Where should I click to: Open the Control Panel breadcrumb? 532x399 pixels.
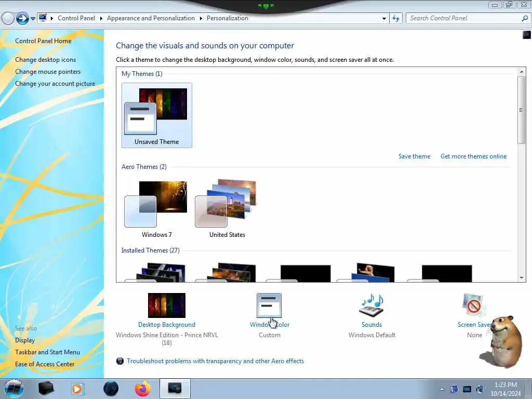[x=76, y=18]
